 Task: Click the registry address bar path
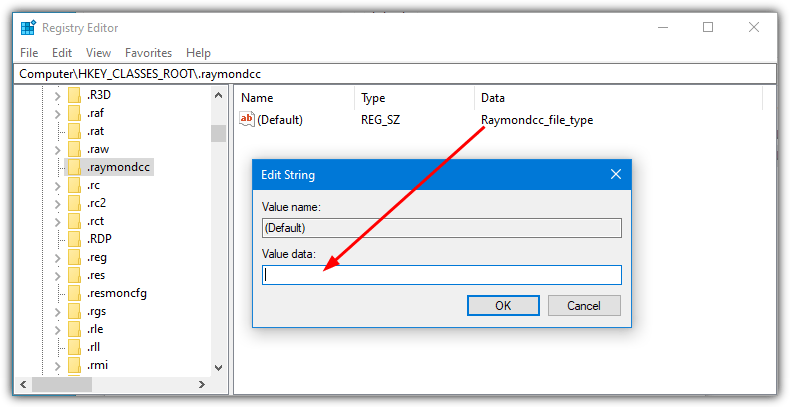[397, 74]
